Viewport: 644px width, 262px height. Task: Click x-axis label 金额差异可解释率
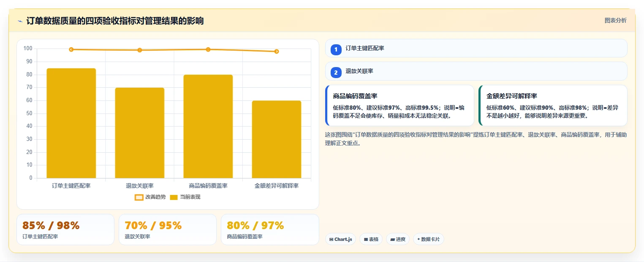tap(277, 186)
